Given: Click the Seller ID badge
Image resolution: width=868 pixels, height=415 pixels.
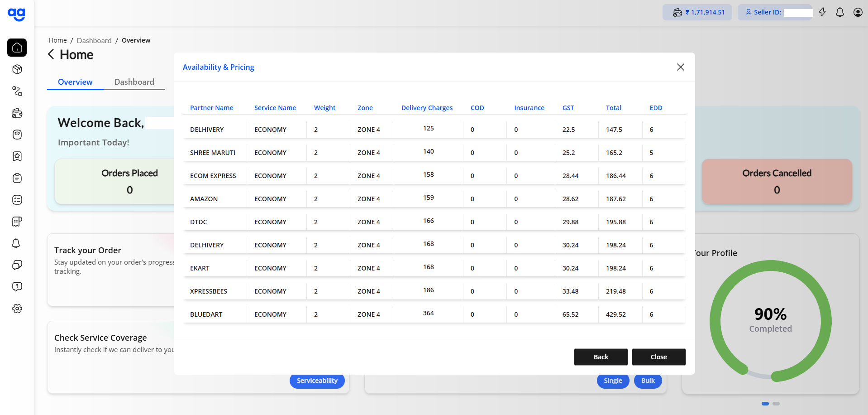Looking at the screenshot, I should pyautogui.click(x=775, y=12).
